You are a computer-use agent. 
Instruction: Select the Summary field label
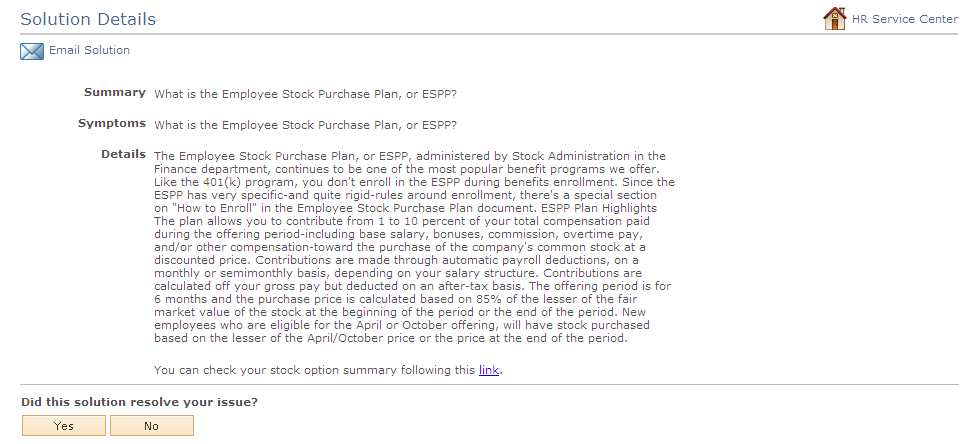click(115, 92)
